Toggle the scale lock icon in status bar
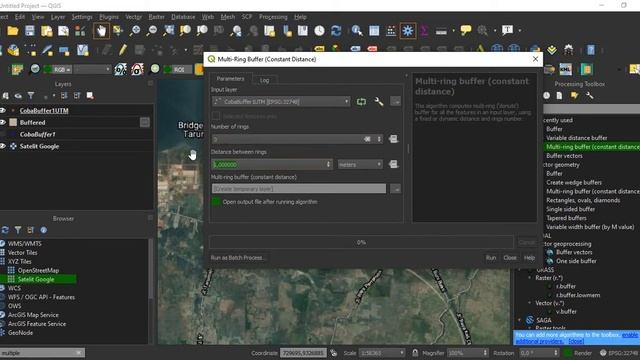The width and height of the screenshot is (640, 360). click(415, 353)
